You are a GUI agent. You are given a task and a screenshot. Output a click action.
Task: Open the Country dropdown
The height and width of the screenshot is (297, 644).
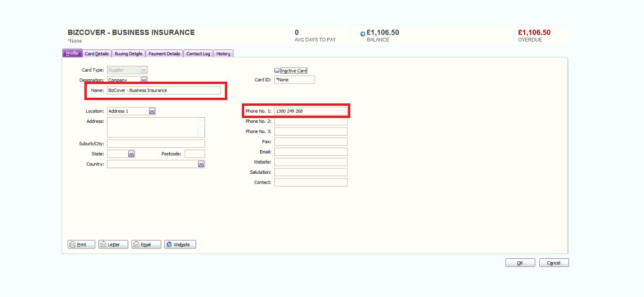201,164
